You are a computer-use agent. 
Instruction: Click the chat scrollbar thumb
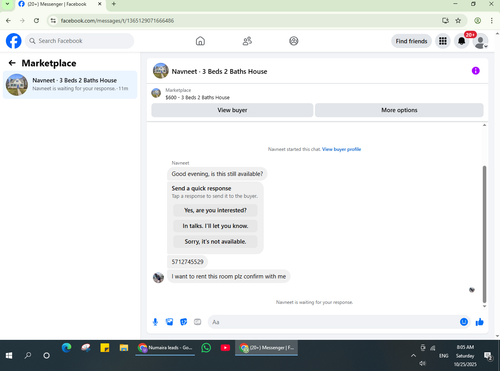(x=484, y=234)
